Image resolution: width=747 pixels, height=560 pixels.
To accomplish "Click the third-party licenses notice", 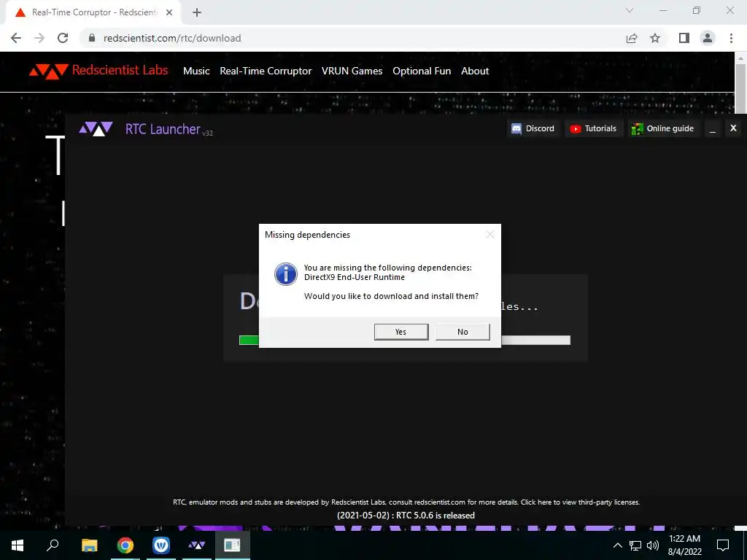I will (x=406, y=502).
